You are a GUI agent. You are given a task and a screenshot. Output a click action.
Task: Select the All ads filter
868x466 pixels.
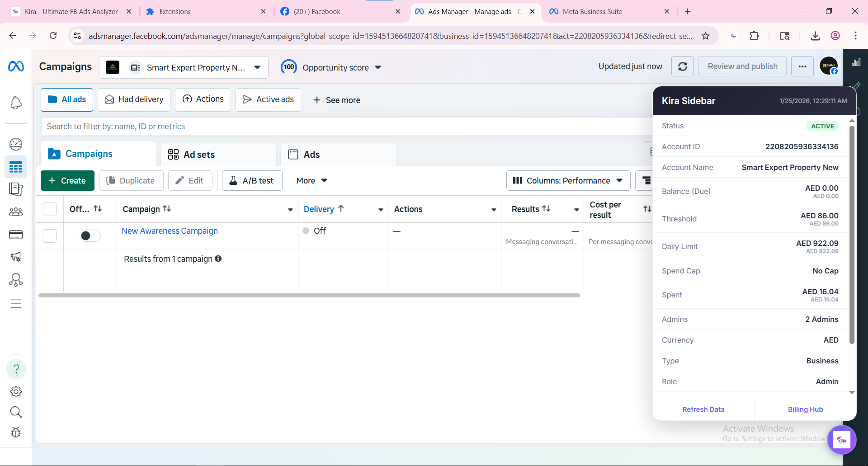67,99
